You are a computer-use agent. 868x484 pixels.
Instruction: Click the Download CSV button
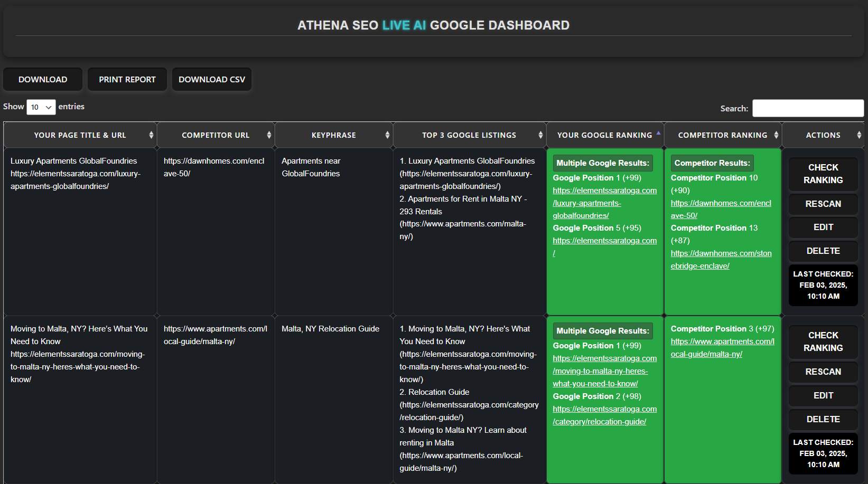click(212, 79)
